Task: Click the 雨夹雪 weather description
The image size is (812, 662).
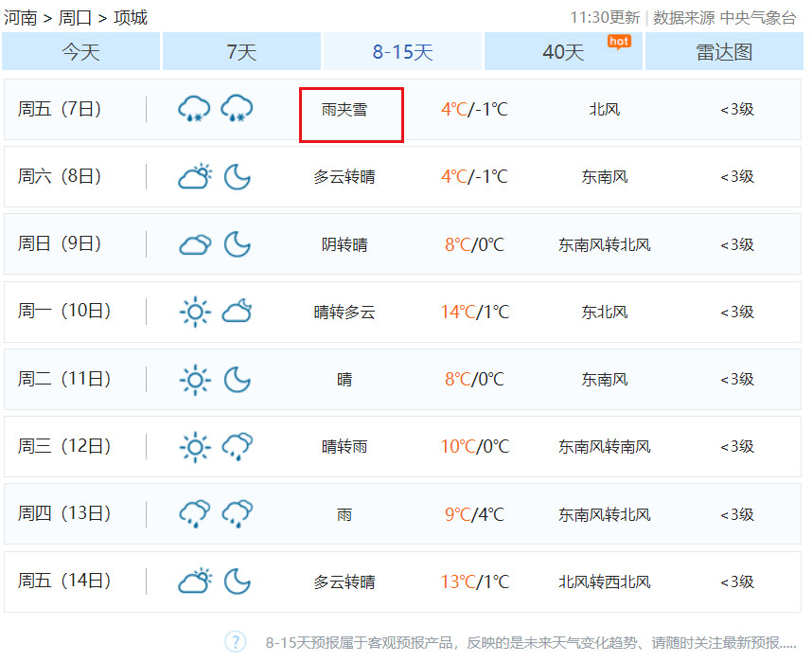Action: 344,110
